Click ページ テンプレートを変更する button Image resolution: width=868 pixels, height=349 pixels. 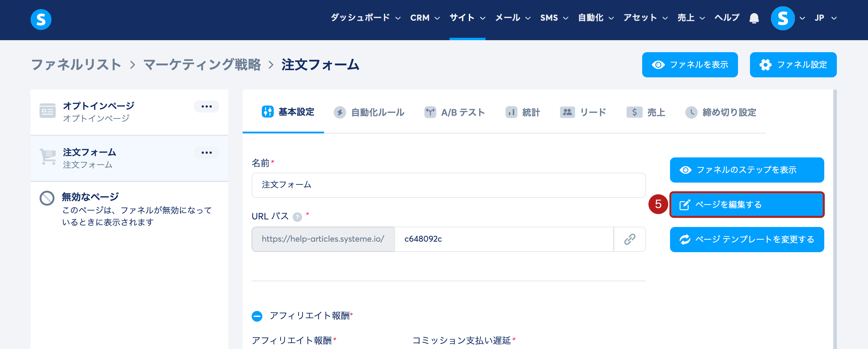tap(747, 239)
